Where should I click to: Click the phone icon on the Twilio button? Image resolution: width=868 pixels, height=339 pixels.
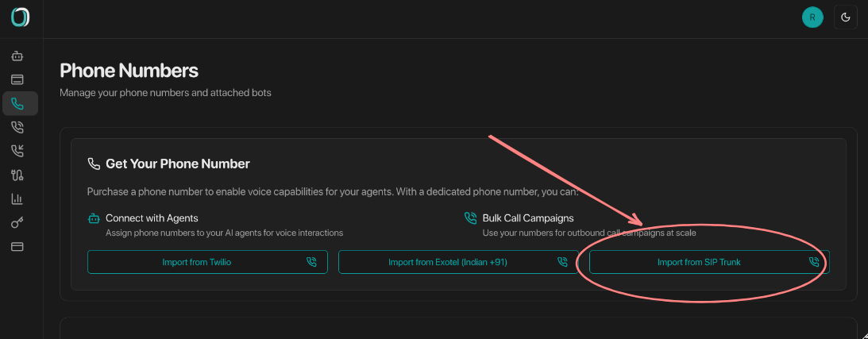point(311,262)
